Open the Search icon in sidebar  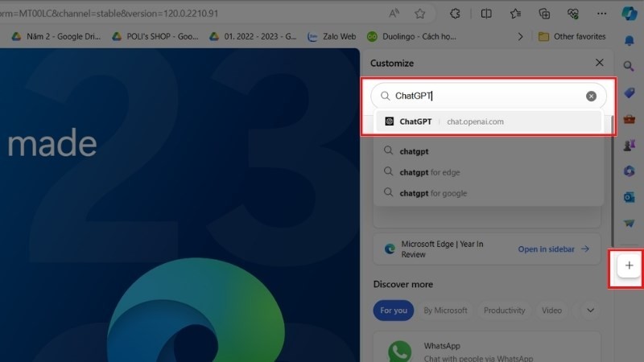coord(629,66)
